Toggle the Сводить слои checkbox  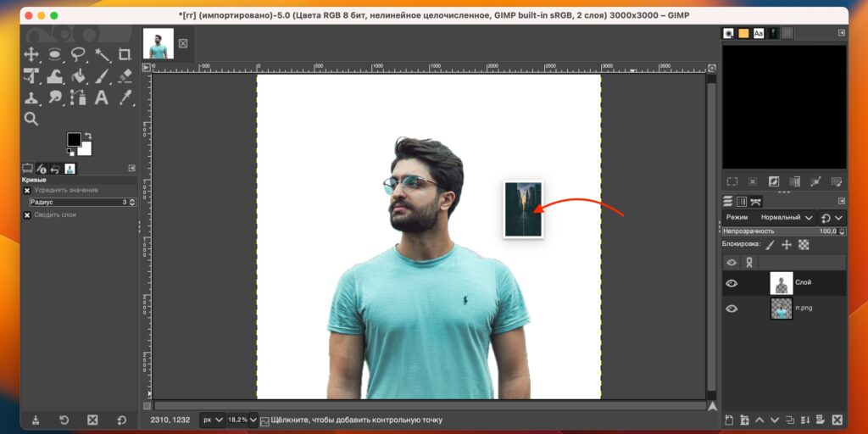click(x=27, y=214)
